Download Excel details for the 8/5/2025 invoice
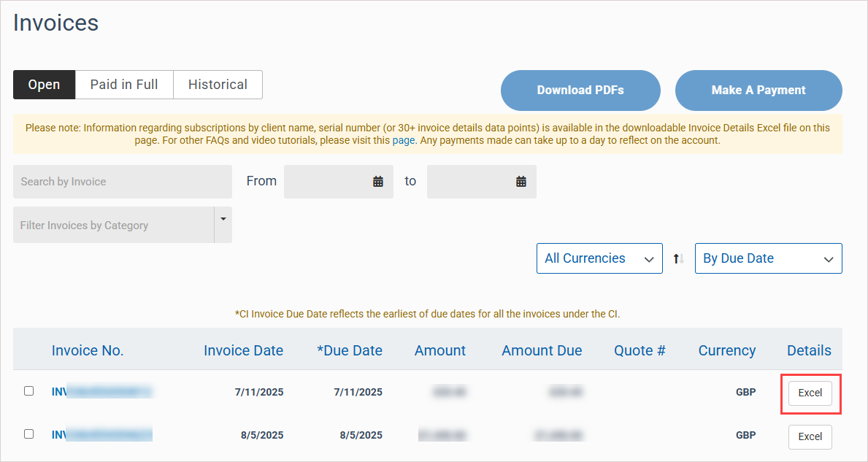 pyautogui.click(x=810, y=436)
